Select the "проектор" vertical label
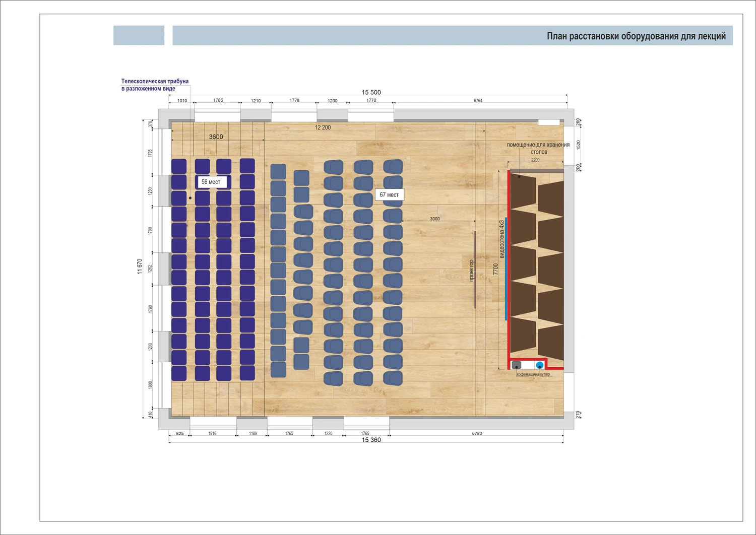The height and width of the screenshot is (535, 756). (x=471, y=271)
